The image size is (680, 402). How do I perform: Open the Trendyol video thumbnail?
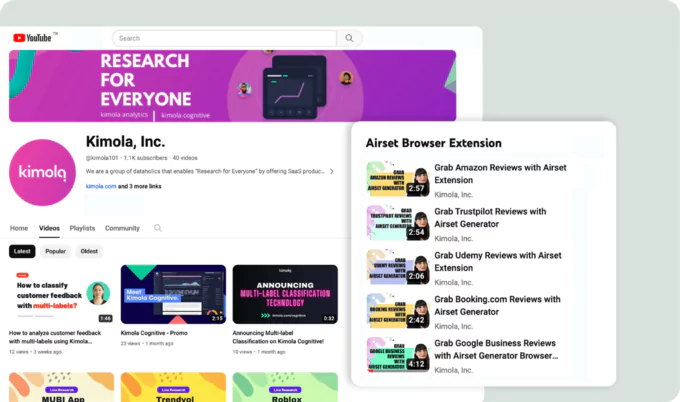[x=173, y=387]
